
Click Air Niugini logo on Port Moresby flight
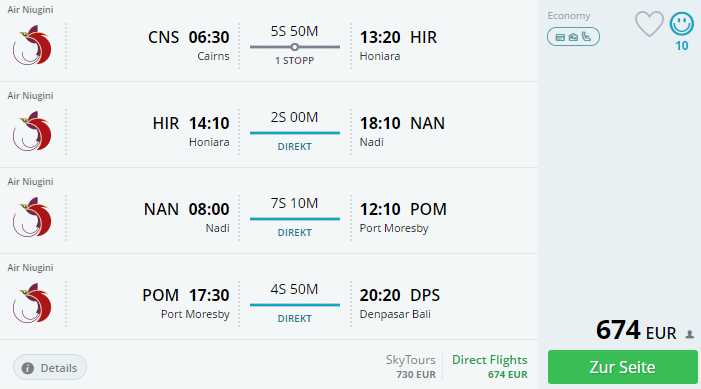click(x=32, y=303)
